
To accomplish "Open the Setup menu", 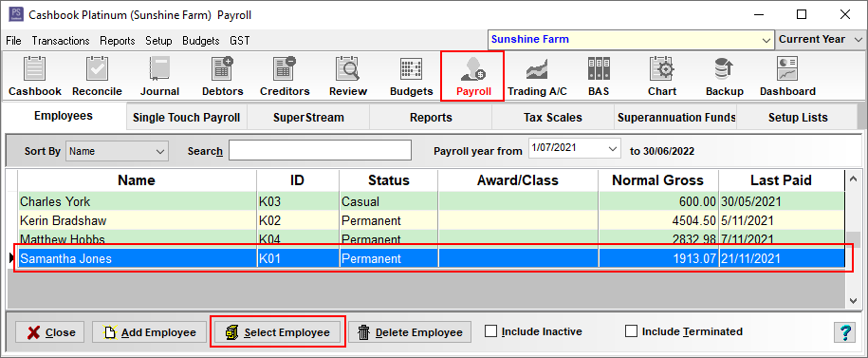I will tap(158, 41).
